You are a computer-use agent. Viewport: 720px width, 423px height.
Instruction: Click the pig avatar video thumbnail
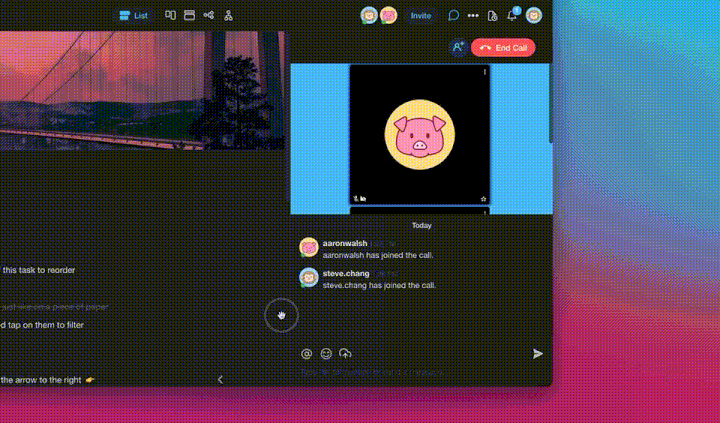point(419,135)
